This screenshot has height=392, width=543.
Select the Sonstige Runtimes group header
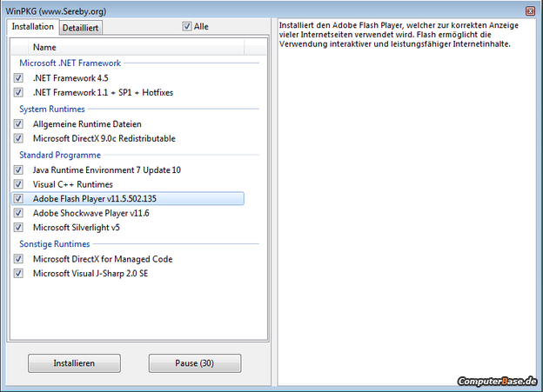pos(55,244)
